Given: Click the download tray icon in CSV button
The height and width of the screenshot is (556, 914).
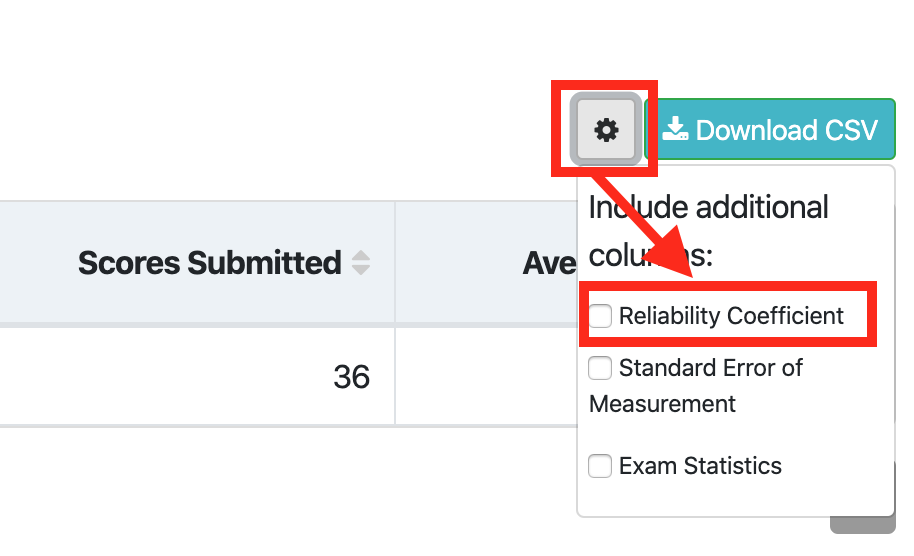Looking at the screenshot, I should 675,129.
